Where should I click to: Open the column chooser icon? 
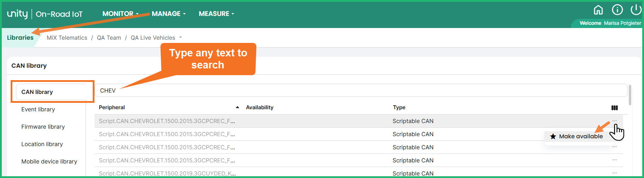[x=615, y=108]
